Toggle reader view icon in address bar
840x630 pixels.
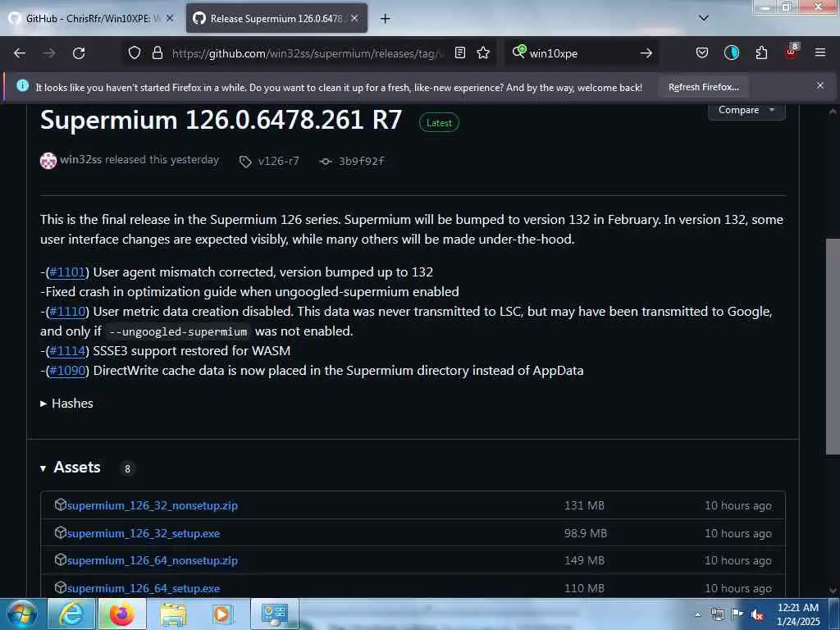click(459, 52)
